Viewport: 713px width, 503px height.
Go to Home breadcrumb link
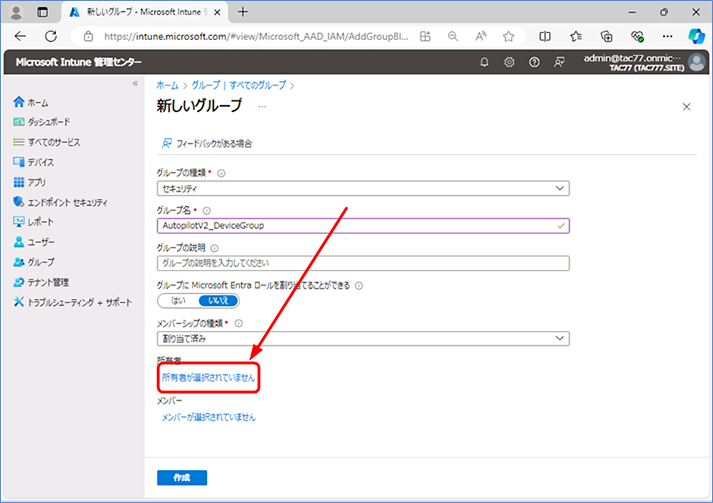pos(167,85)
